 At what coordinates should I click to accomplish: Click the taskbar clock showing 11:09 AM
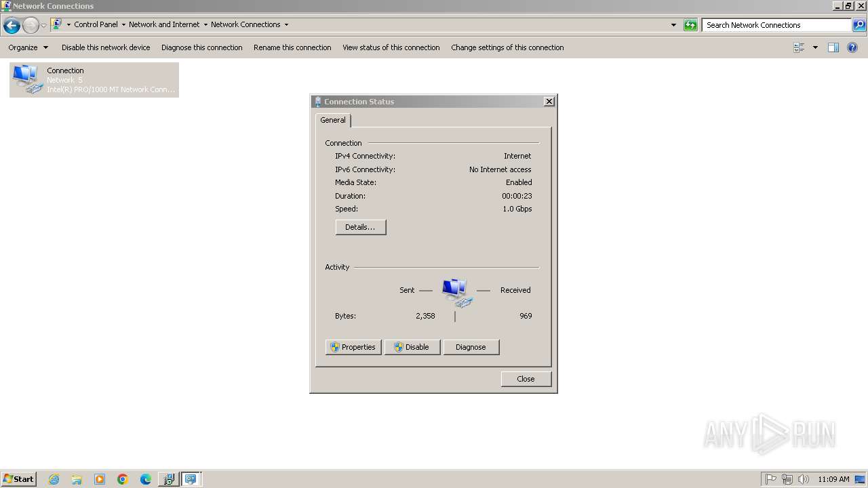click(x=833, y=479)
